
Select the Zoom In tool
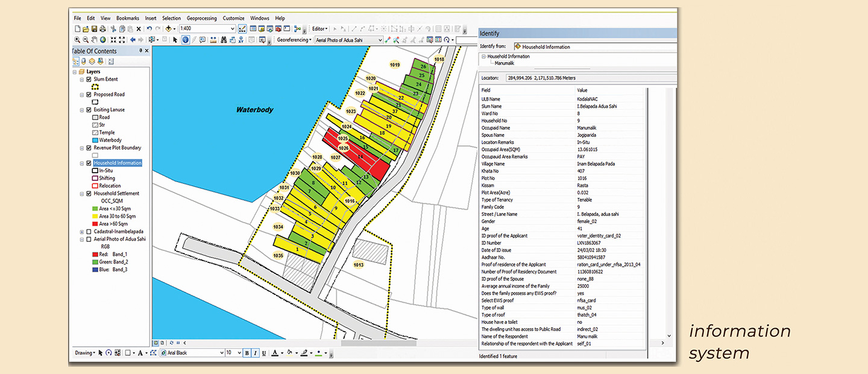(77, 40)
